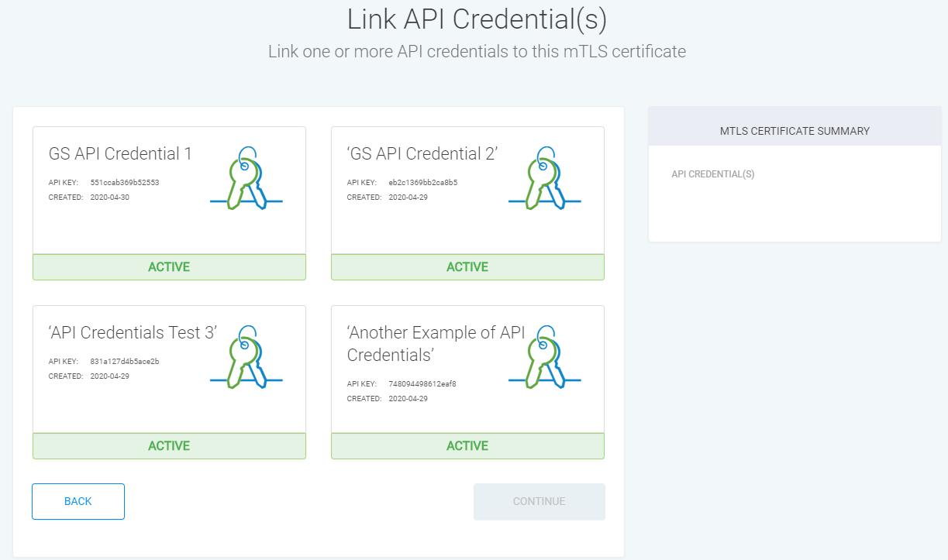The image size is (948, 560).
Task: Click API key value 551ccab369b52553
Action: 124,183
